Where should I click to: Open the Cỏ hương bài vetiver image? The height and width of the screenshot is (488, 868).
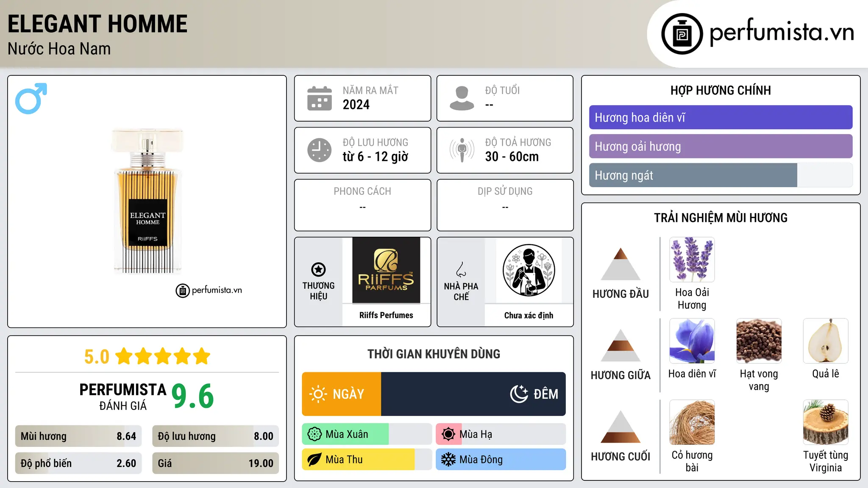point(692,422)
